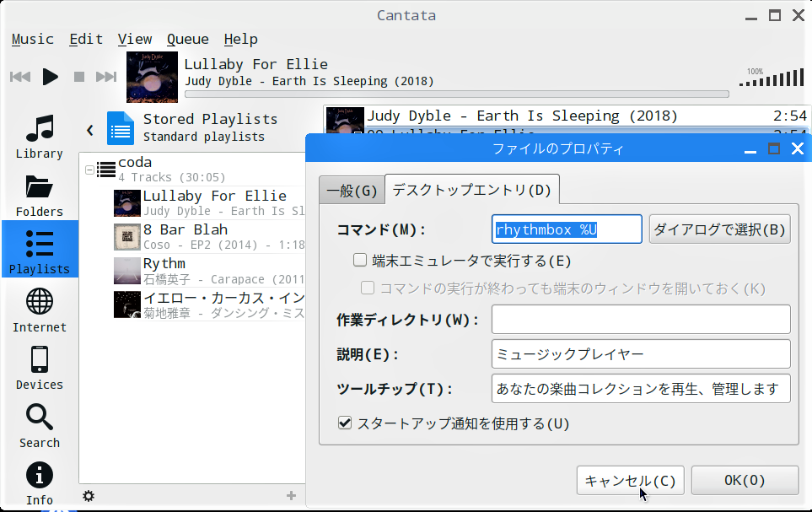
Task: Enable 端末エミュレータで実行する(E) checkbox
Action: (x=360, y=260)
